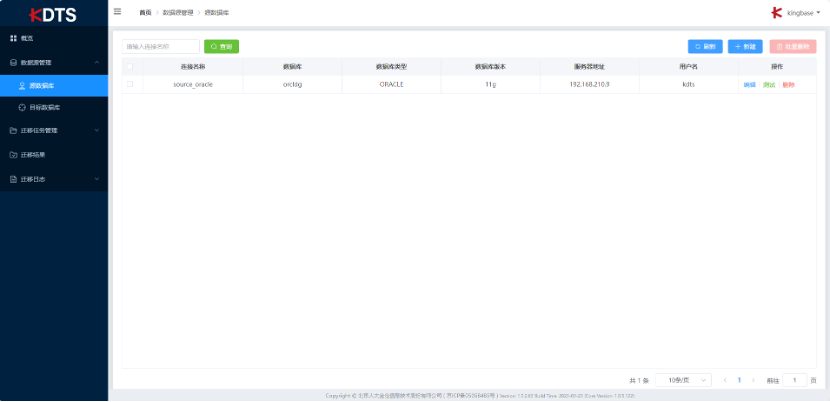This screenshot has height=402, width=830.
Task: Collapse the sidebar with the hamburger icon
Action: pos(118,11)
